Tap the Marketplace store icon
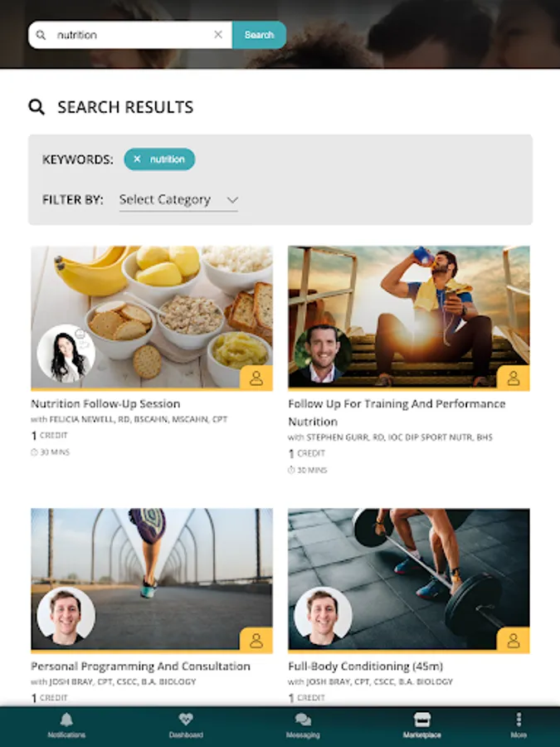This screenshot has width=560, height=747. [x=422, y=720]
